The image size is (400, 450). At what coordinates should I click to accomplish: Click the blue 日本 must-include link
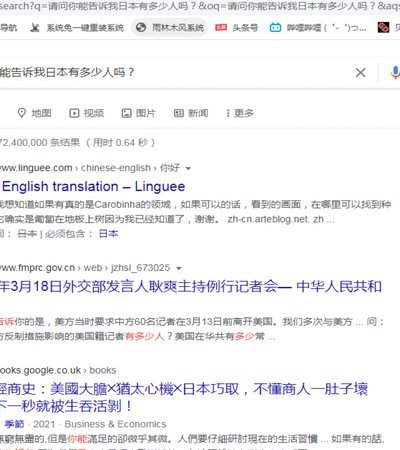tap(109, 234)
